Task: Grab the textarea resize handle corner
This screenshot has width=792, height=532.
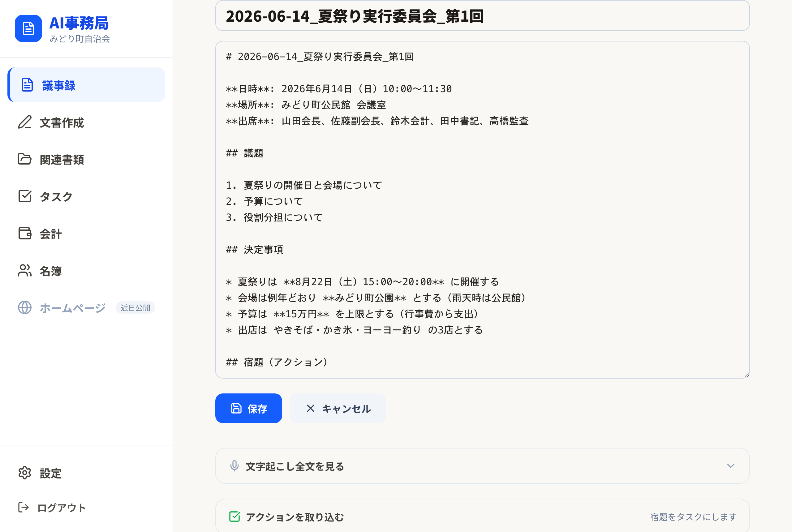Action: click(x=746, y=375)
